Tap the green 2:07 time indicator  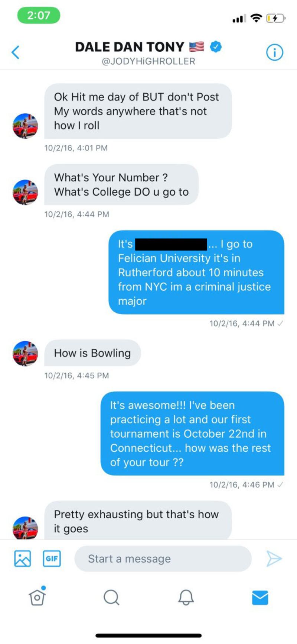tap(39, 16)
